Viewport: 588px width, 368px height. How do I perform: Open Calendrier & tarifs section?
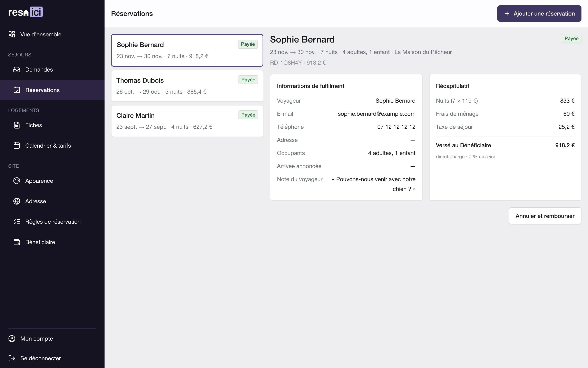click(x=52, y=146)
